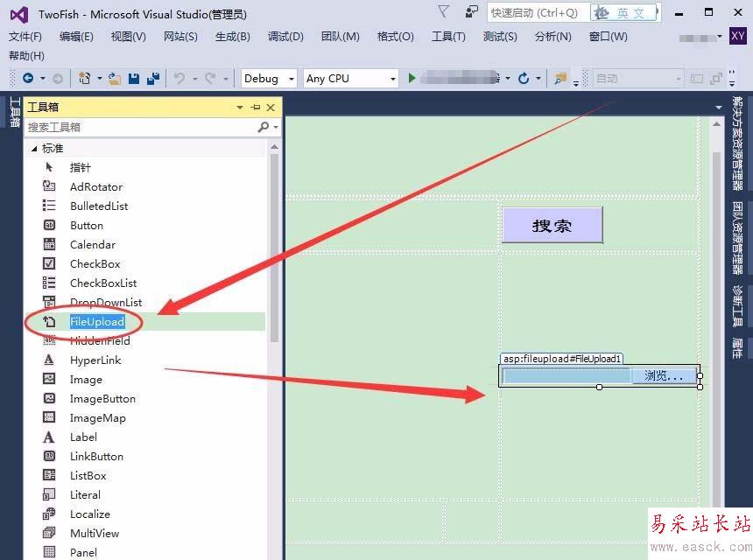The width and height of the screenshot is (753, 560).
Task: Open the 视图(V) menu
Action: 128,37
